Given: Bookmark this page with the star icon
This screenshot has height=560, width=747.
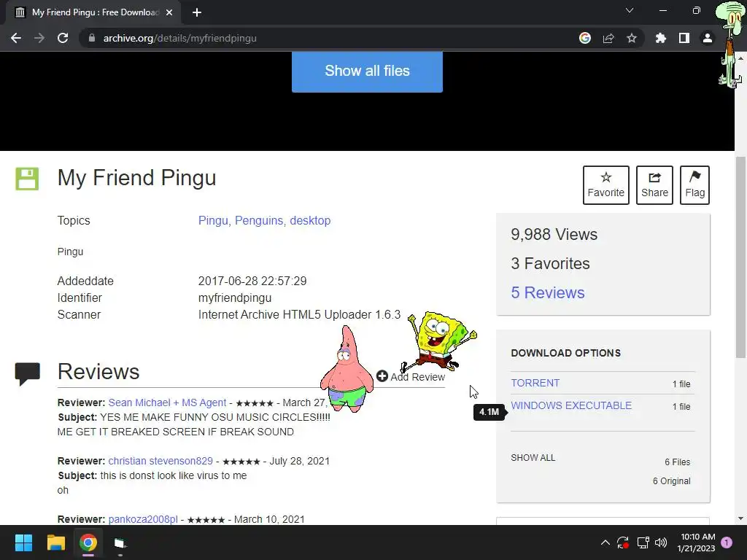Looking at the screenshot, I should (632, 38).
